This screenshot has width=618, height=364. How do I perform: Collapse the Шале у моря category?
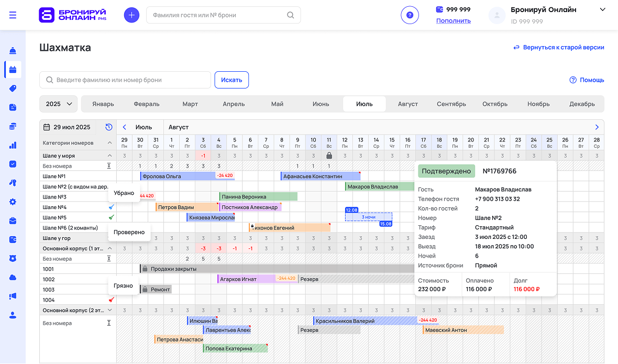point(109,156)
